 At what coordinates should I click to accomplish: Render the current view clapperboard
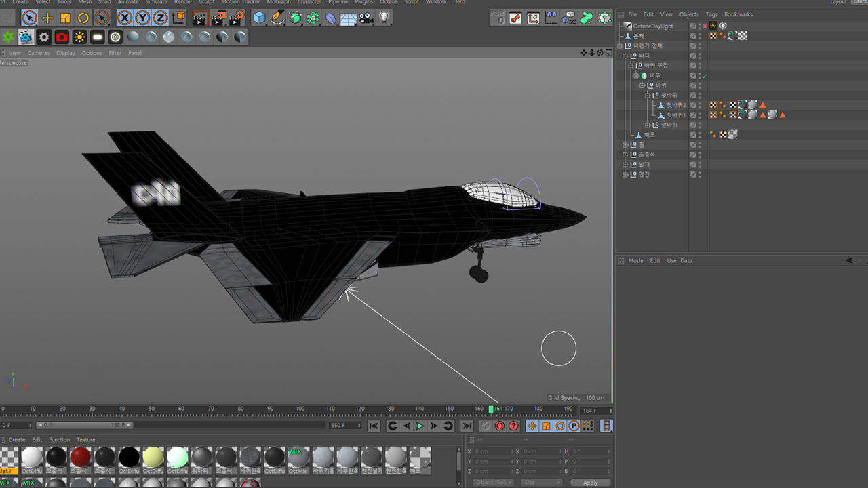coord(200,18)
